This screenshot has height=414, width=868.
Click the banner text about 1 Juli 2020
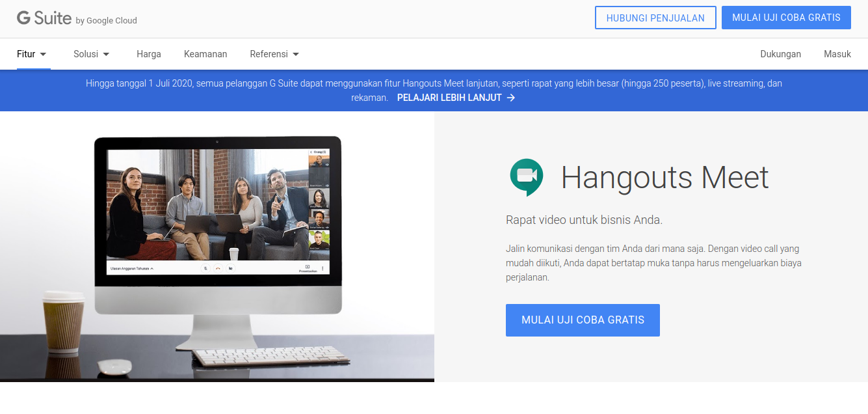pos(434,90)
